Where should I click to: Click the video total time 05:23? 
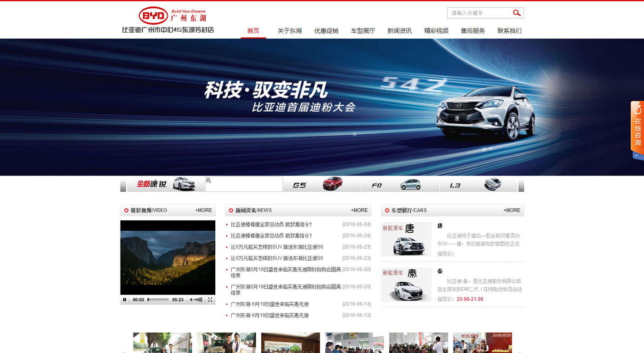[x=178, y=300]
